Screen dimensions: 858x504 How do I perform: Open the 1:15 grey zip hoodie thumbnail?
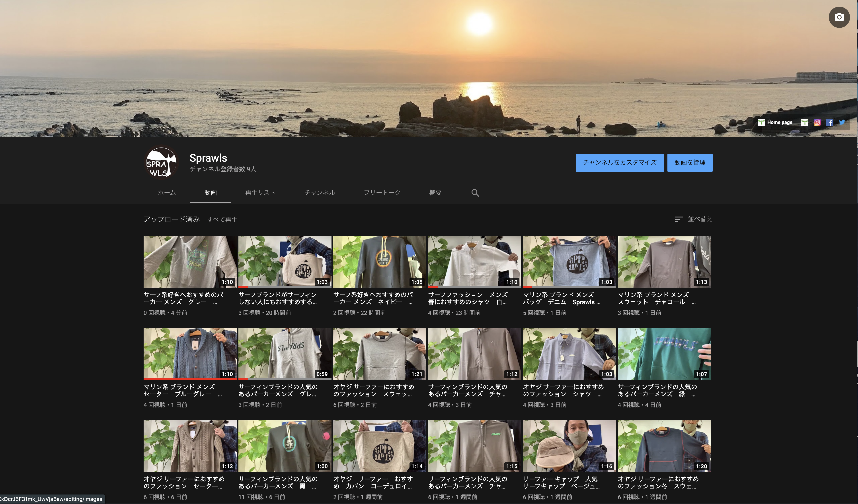coord(474,446)
